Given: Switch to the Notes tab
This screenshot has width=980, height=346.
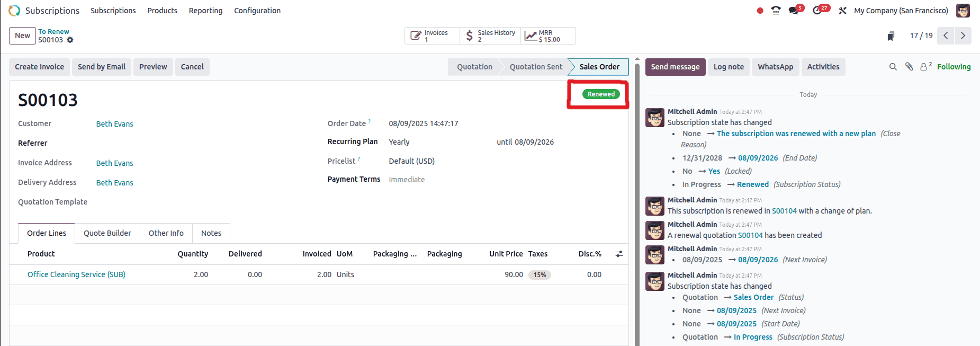Looking at the screenshot, I should 211,233.
